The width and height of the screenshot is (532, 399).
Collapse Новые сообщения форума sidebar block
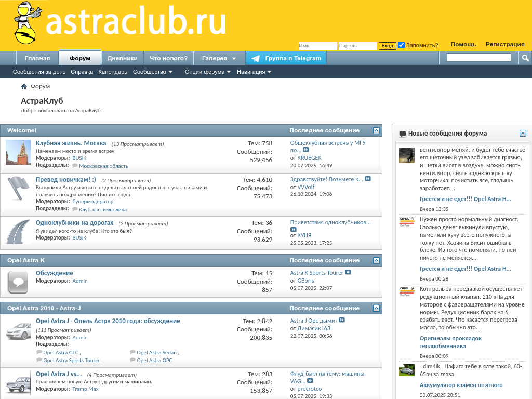point(523,134)
